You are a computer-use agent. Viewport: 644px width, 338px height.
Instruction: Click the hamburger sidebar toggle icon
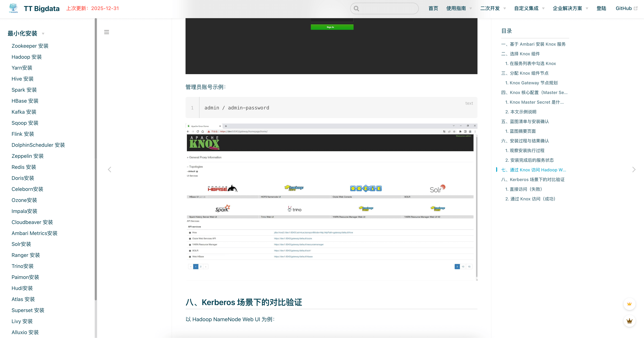coord(106,32)
